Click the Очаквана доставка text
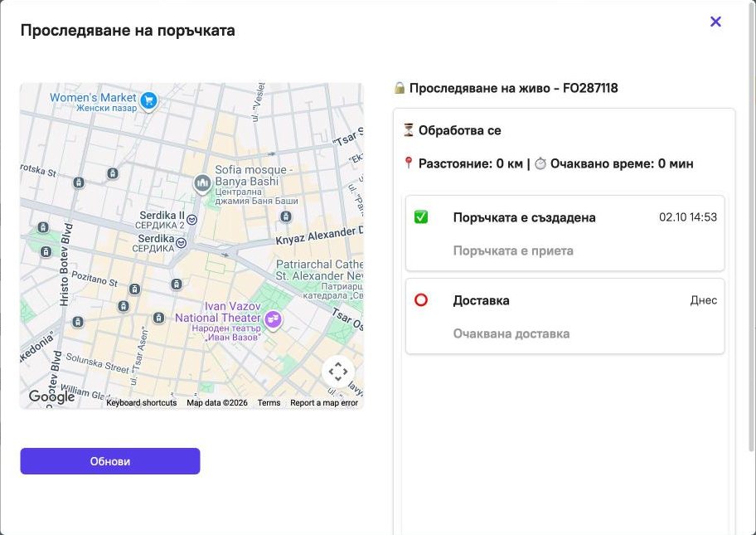Viewport: 756px width, 535px height. pos(511,333)
